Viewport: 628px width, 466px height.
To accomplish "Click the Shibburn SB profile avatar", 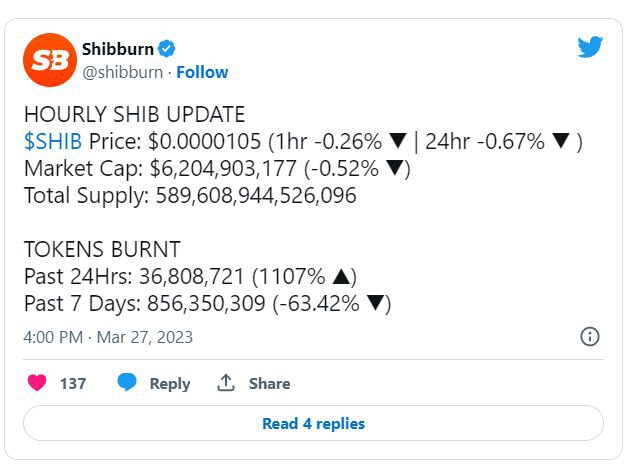I will 50,59.
